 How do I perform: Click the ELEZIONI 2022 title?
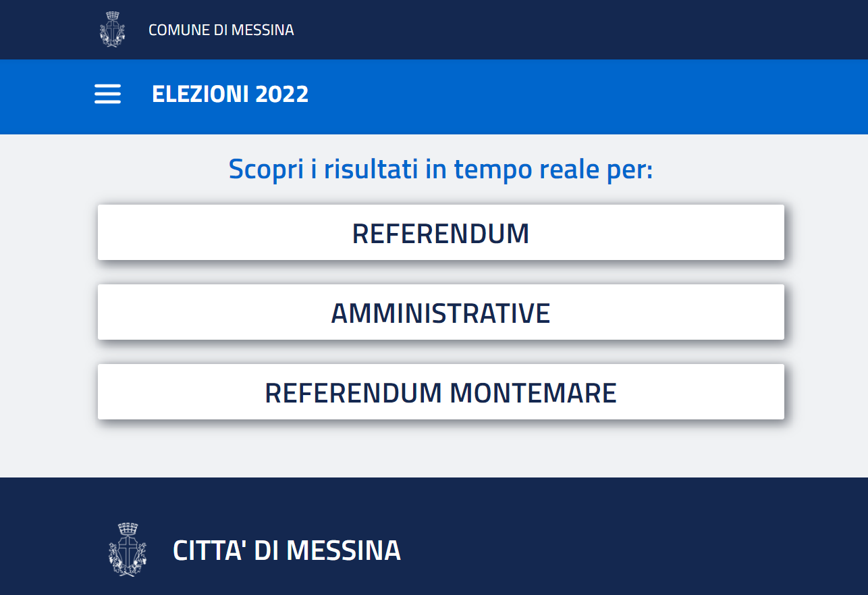tap(229, 94)
